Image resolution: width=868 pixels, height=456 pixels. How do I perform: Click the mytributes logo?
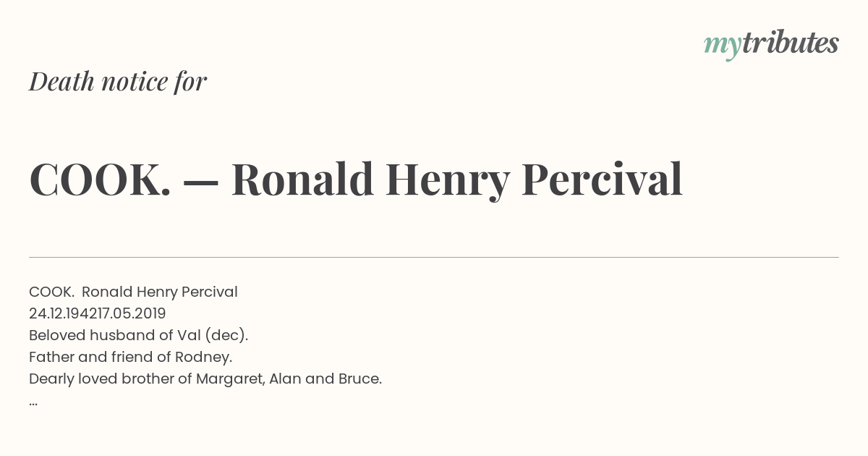point(771,45)
